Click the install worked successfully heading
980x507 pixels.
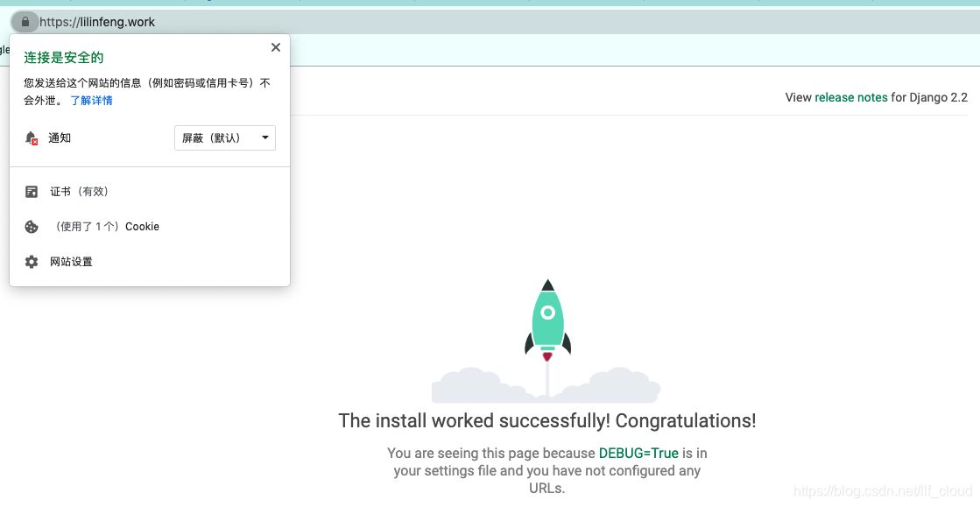[x=546, y=420]
